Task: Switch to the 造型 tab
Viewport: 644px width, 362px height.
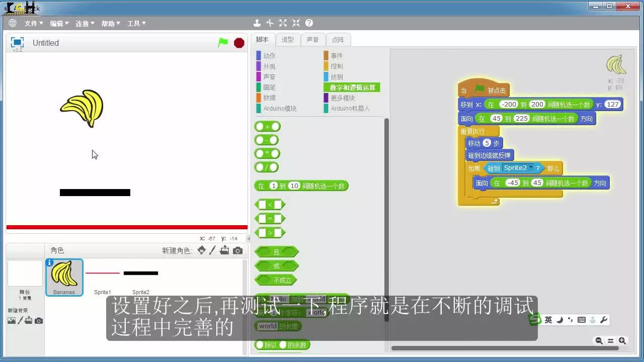Action: 288,40
